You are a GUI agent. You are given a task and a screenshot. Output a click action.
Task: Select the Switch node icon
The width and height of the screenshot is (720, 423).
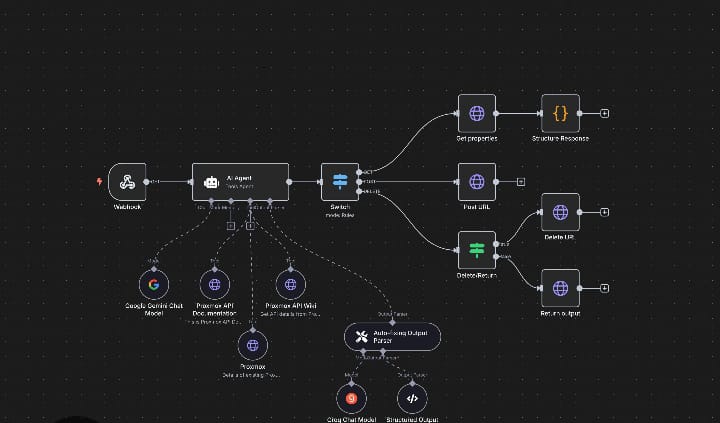click(340, 182)
